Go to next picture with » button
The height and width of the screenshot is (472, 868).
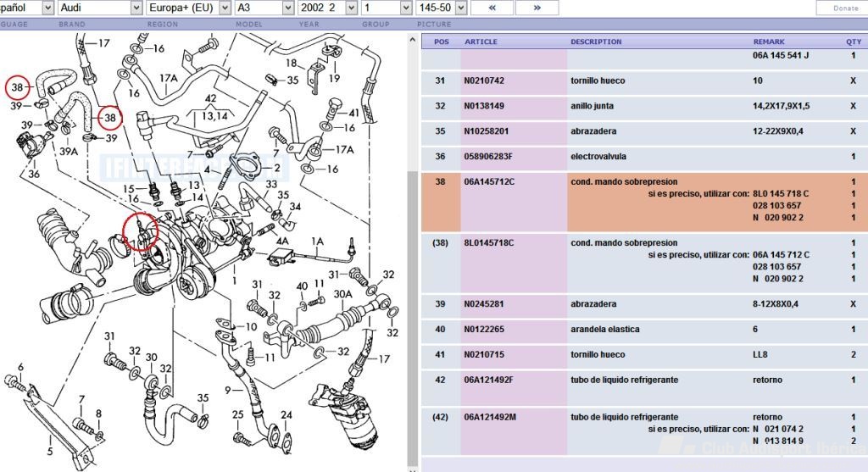point(537,8)
